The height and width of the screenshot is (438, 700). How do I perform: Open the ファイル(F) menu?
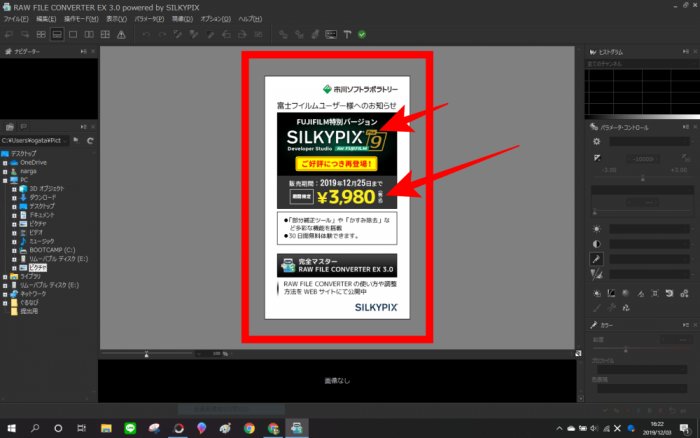[16, 19]
